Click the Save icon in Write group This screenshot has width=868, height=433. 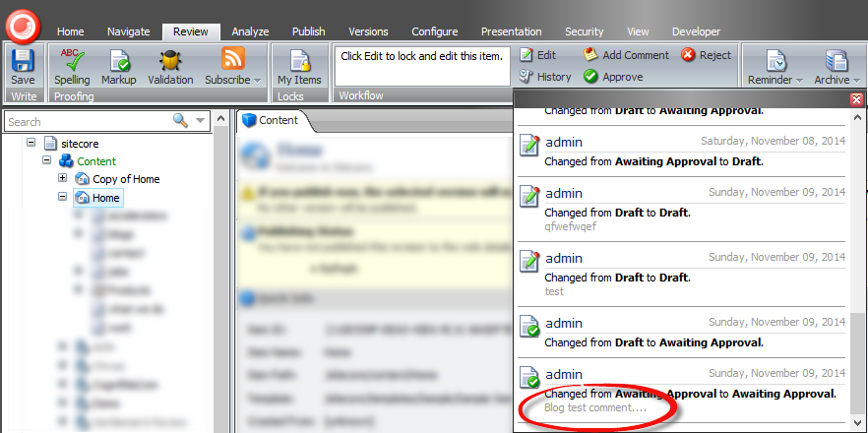23,65
